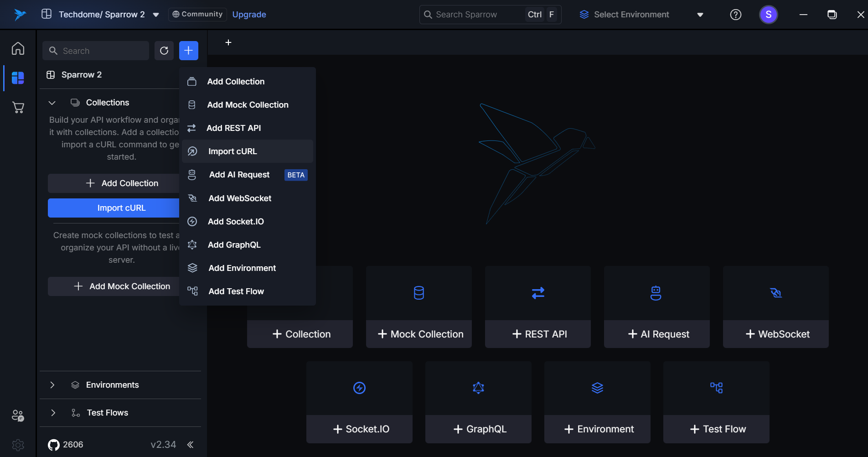The width and height of the screenshot is (868, 457).
Task: Click the user avatar S icon
Action: point(768,15)
